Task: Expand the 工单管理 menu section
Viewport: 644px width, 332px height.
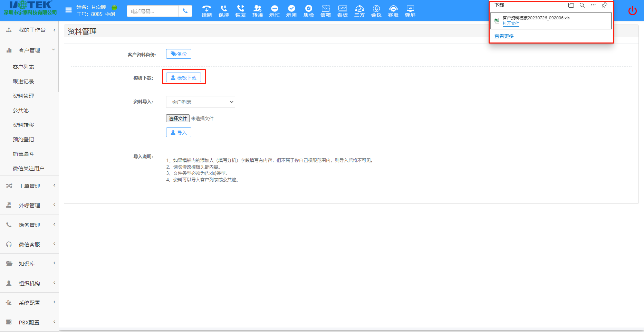Action: [x=29, y=186]
